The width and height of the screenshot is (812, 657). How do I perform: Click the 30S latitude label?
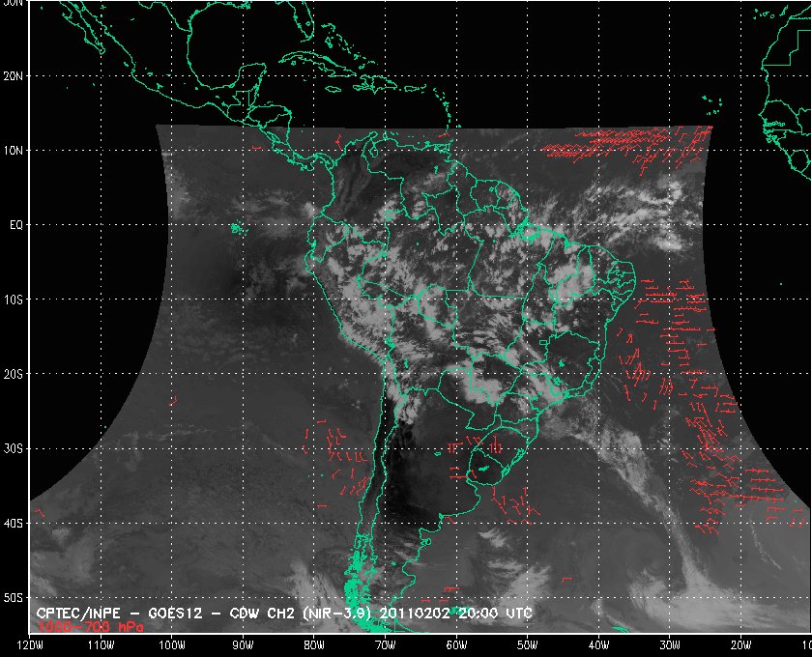tap(13, 449)
